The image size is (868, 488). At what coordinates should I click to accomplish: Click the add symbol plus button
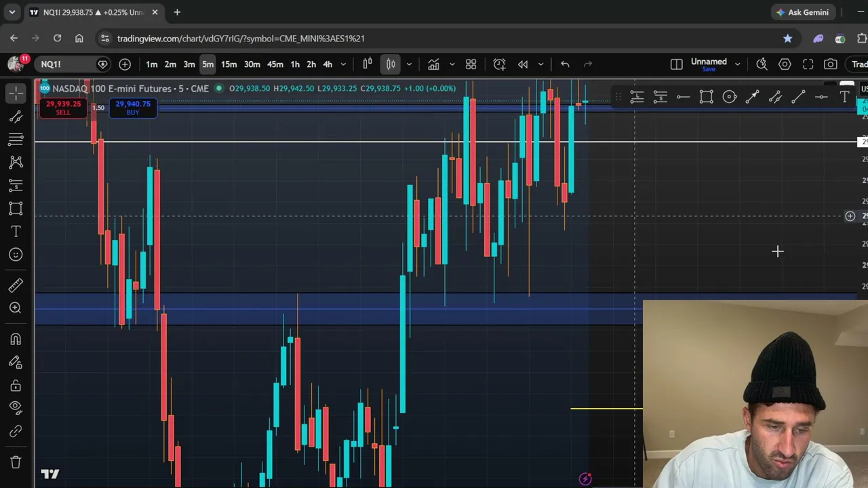[x=125, y=64]
